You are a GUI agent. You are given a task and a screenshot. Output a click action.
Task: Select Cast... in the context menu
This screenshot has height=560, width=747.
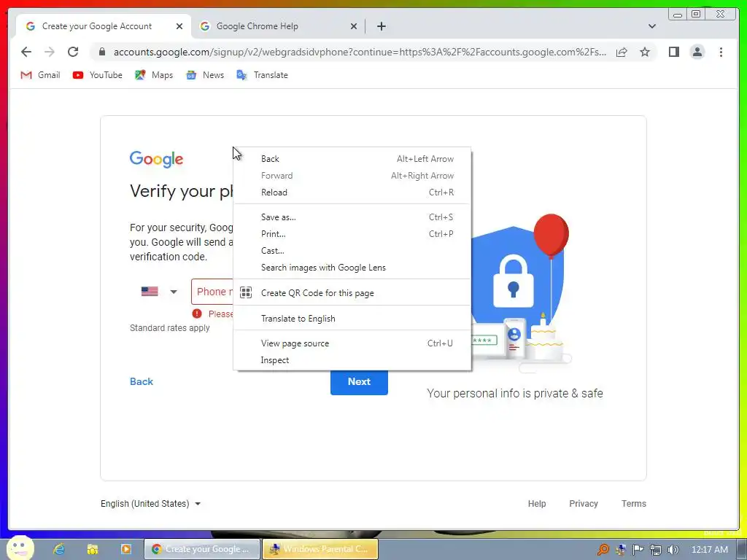pyautogui.click(x=352, y=251)
